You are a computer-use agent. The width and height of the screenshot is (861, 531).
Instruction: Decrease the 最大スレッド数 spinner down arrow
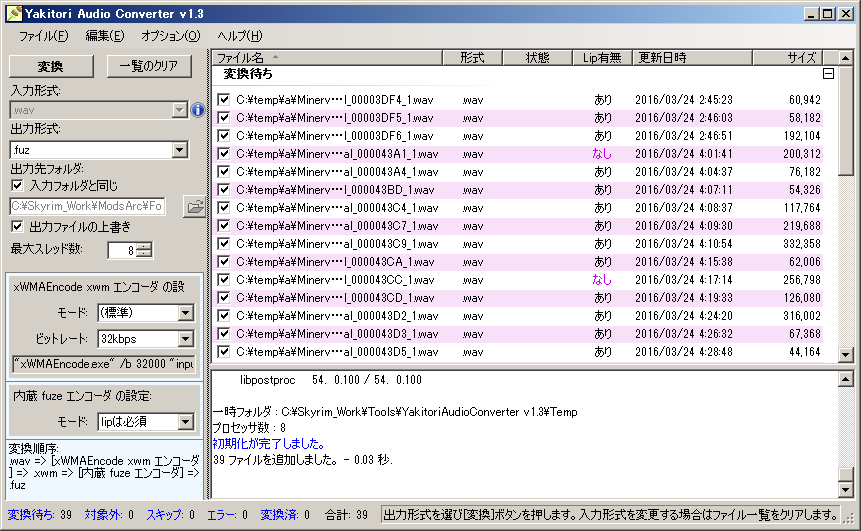pyautogui.click(x=144, y=253)
